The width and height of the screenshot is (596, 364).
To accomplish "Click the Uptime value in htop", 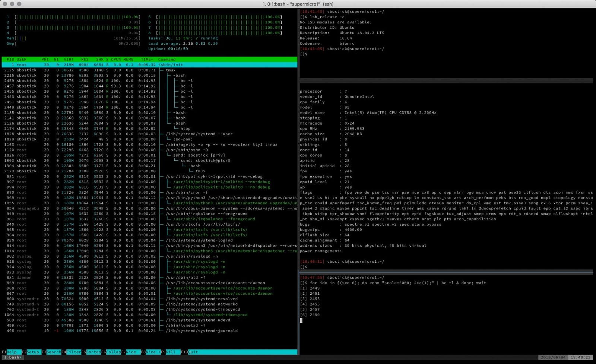I will pyautogui.click(x=178, y=49).
